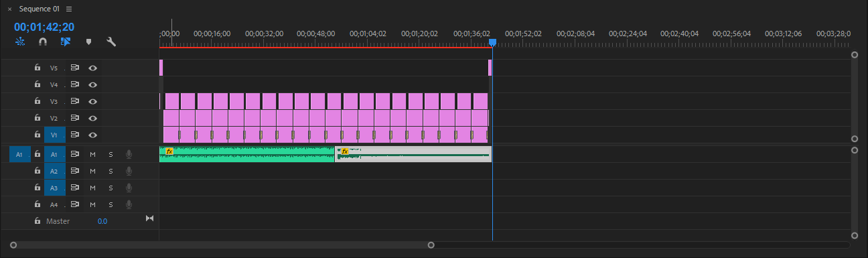Enable voice-over record on A2
868x258 pixels.
[x=129, y=171]
